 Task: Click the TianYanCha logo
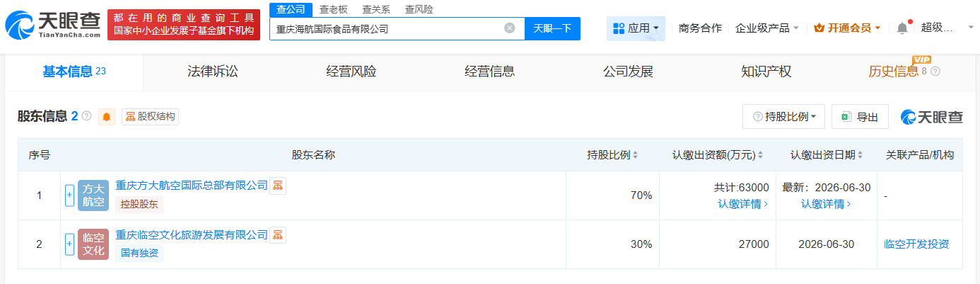coord(53,25)
